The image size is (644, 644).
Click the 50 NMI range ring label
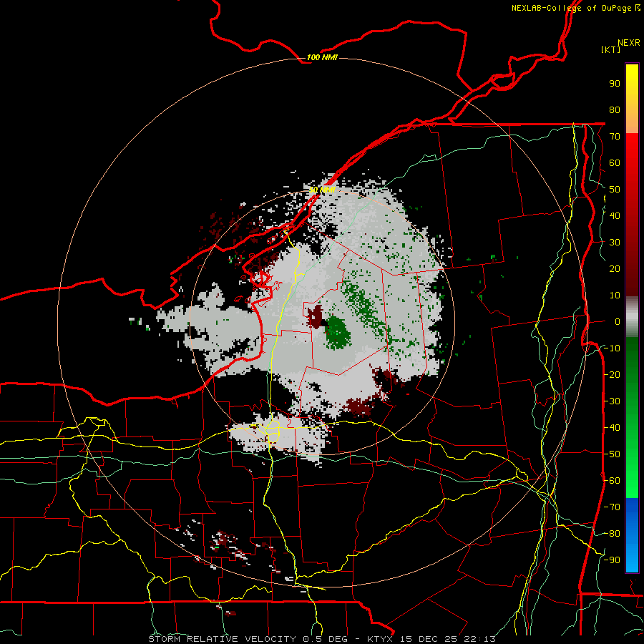(322, 190)
